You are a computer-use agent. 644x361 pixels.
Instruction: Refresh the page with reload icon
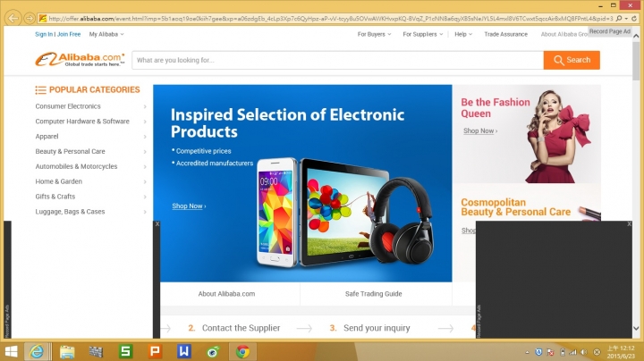[x=634, y=19]
